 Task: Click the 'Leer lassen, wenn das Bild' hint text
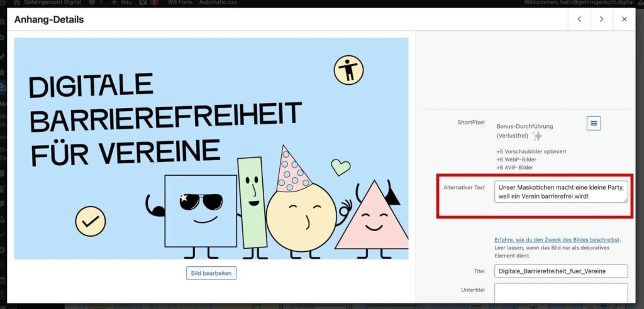[552, 252]
